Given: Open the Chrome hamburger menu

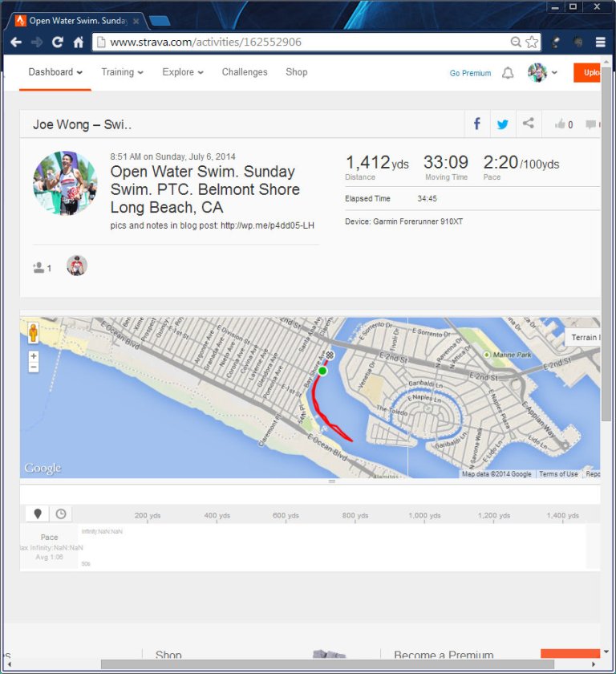Looking at the screenshot, I should (x=601, y=42).
